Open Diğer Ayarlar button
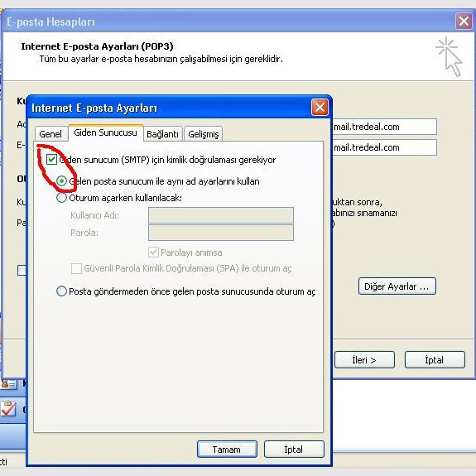 (x=397, y=286)
